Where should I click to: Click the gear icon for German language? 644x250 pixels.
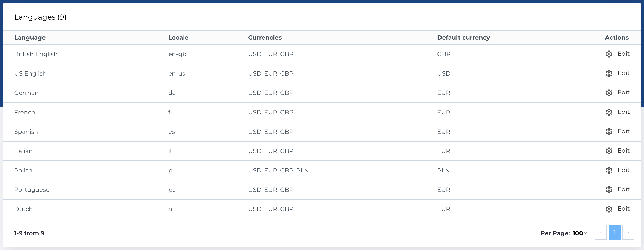pos(609,93)
